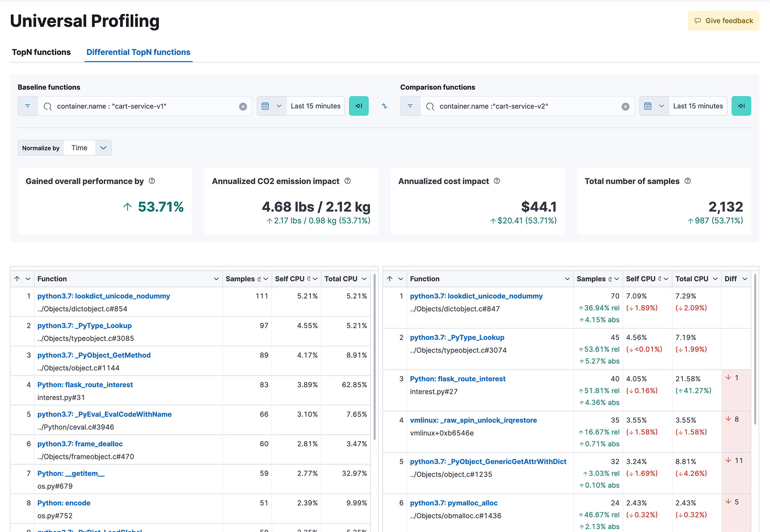The width and height of the screenshot is (770, 532).
Task: Open comparison lookdict_unicode_nodummy function link
Action: (476, 296)
